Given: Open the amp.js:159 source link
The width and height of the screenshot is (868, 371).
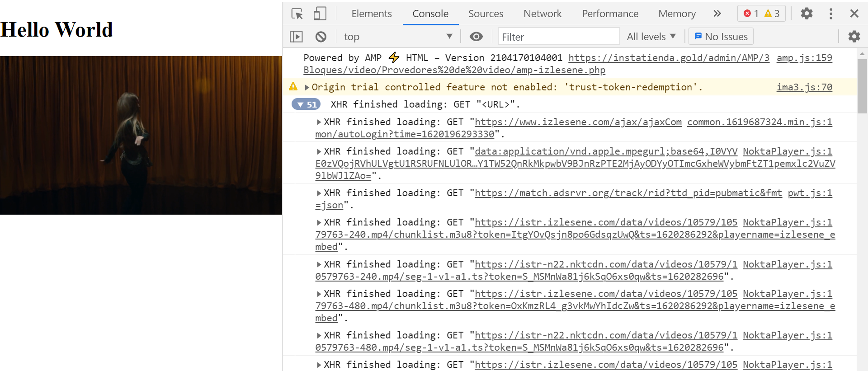Looking at the screenshot, I should click(804, 58).
